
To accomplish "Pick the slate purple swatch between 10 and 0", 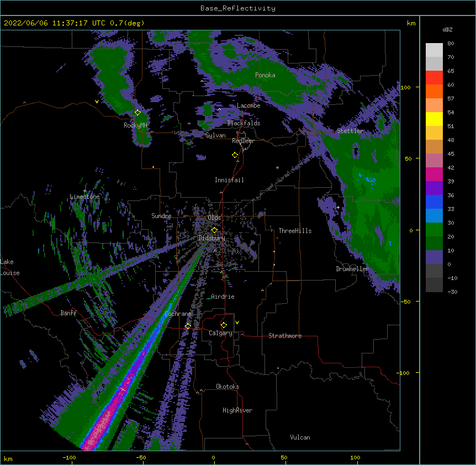I will coord(434,257).
